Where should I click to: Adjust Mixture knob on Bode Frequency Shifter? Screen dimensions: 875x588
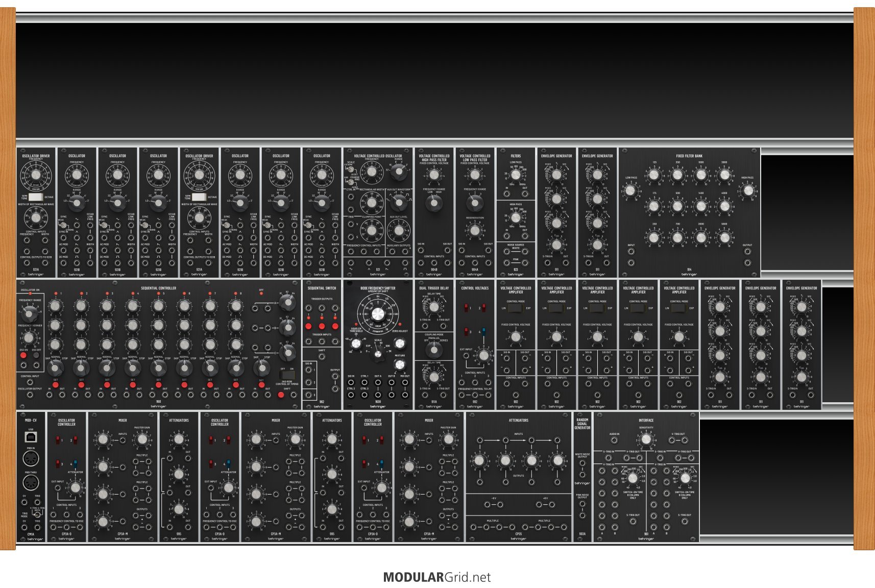pyautogui.click(x=400, y=364)
